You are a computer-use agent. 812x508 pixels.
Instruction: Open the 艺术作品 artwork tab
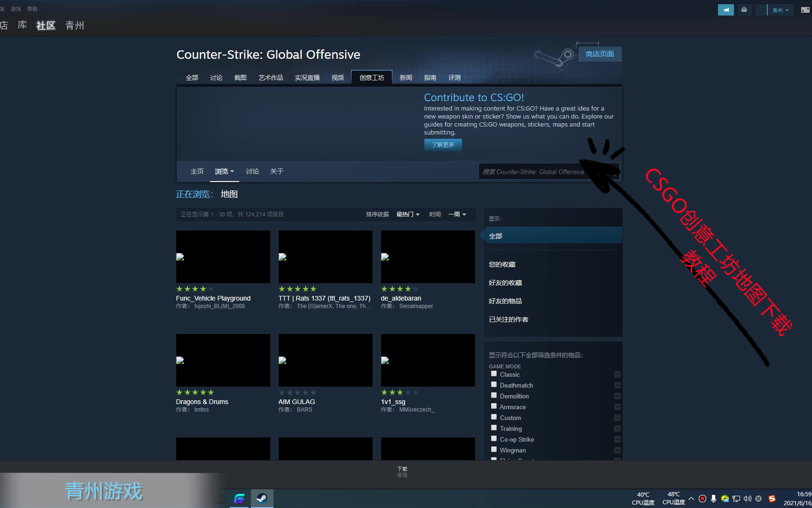pos(271,78)
